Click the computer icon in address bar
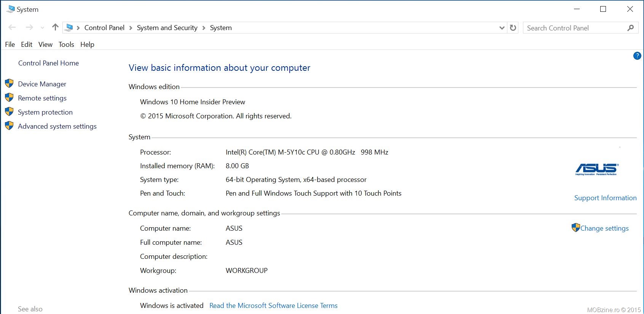Image resolution: width=644 pixels, height=314 pixels. (69, 27)
